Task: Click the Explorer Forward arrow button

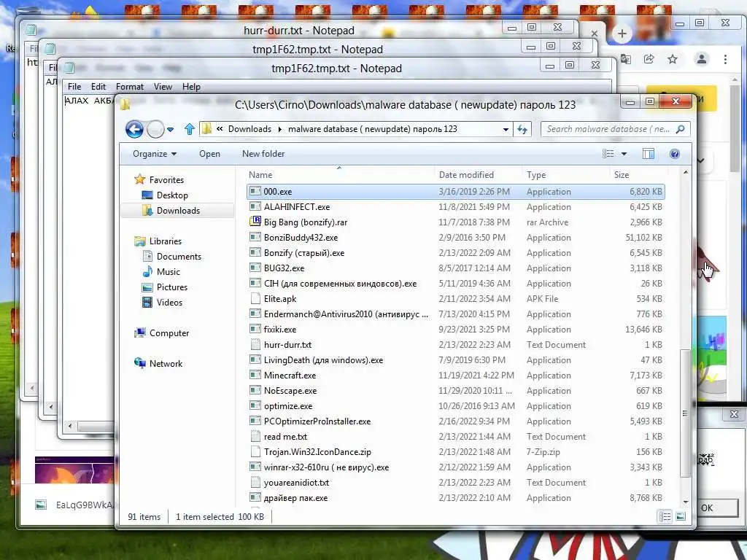Action: [x=155, y=129]
